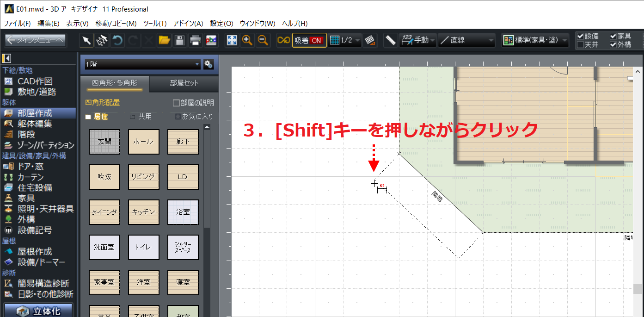This screenshot has width=644, height=317.
Task: Click the floppy disk save icon
Action: [x=180, y=40]
